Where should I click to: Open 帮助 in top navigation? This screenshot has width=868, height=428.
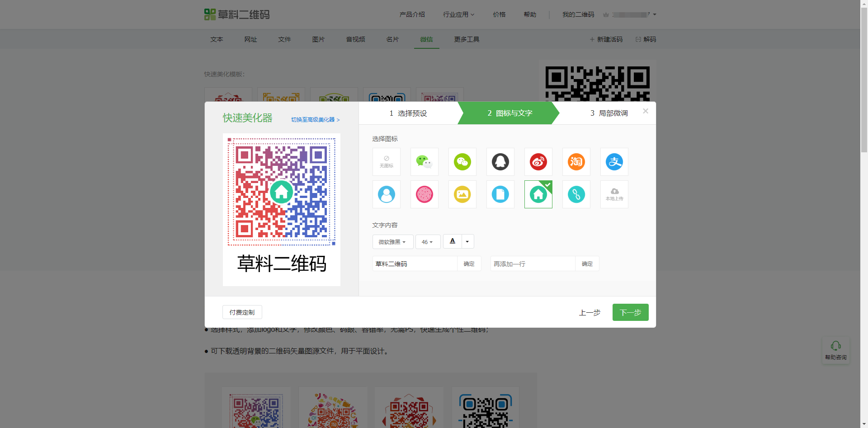point(530,14)
